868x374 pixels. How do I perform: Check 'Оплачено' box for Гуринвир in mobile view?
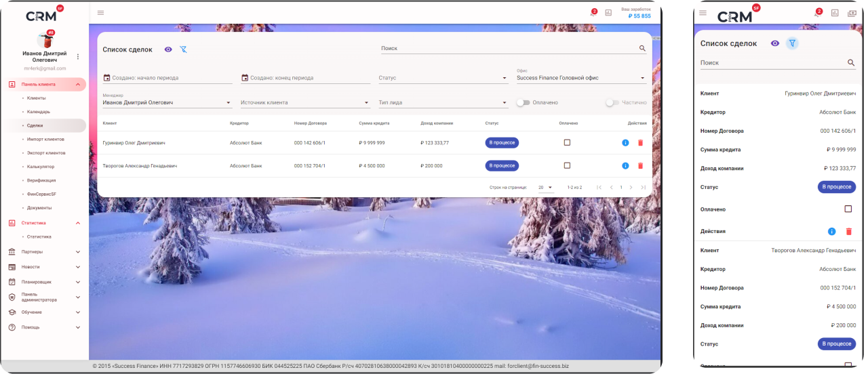(x=848, y=209)
